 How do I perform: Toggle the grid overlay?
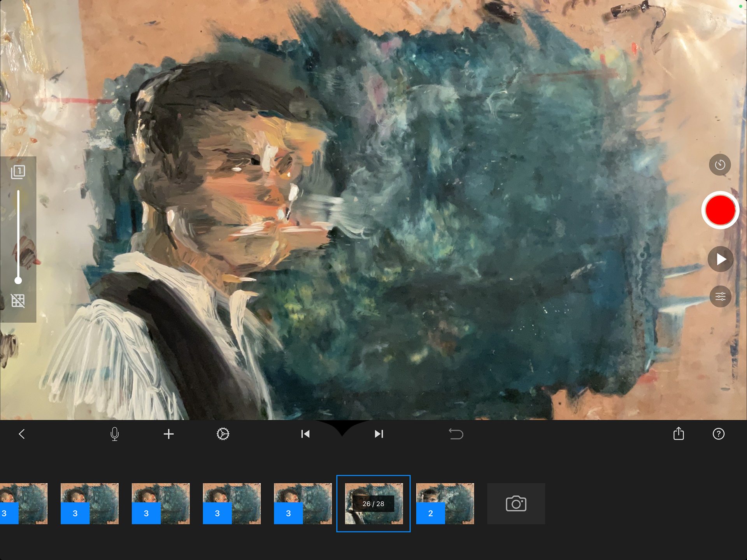pos(18,300)
